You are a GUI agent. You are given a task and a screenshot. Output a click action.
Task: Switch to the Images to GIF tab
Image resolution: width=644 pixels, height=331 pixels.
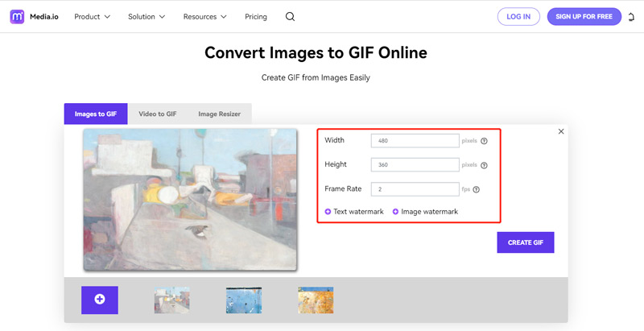tap(96, 114)
